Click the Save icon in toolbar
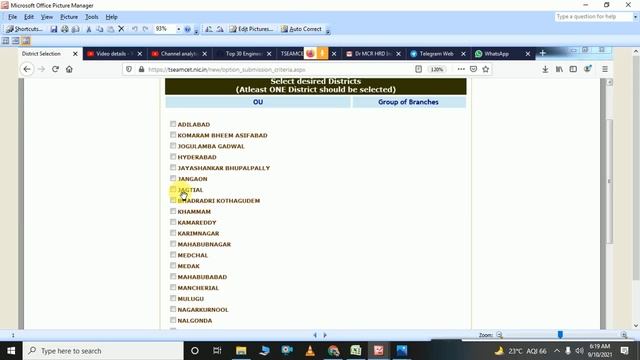 coord(54,29)
